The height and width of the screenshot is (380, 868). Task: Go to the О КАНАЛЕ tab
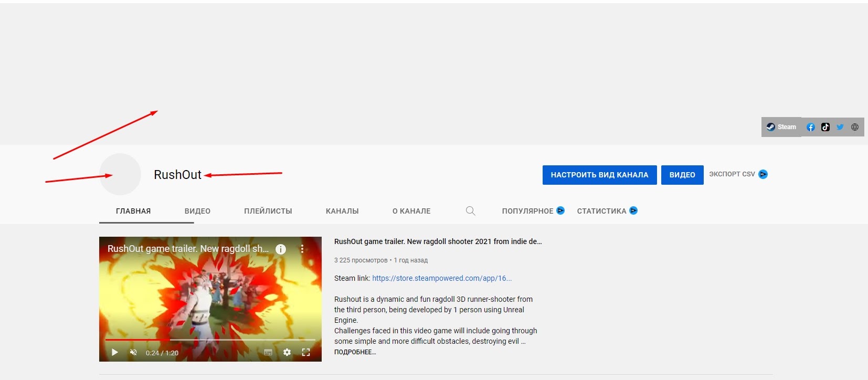[411, 211]
